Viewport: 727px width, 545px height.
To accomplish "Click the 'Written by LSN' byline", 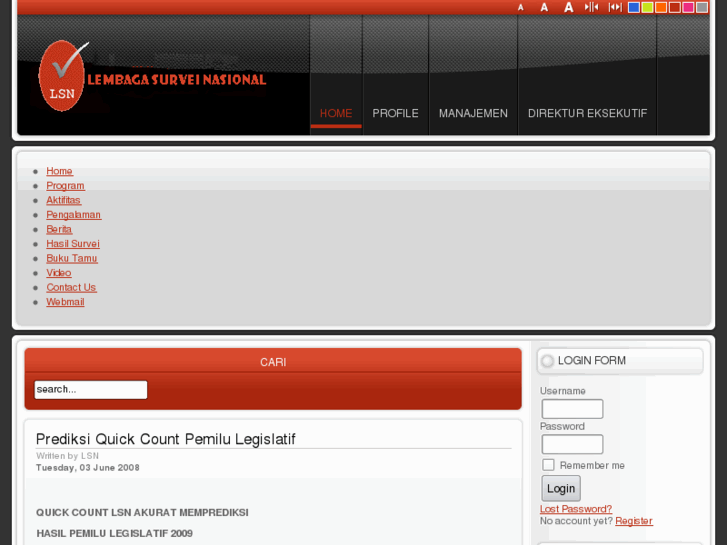I will (x=67, y=456).
